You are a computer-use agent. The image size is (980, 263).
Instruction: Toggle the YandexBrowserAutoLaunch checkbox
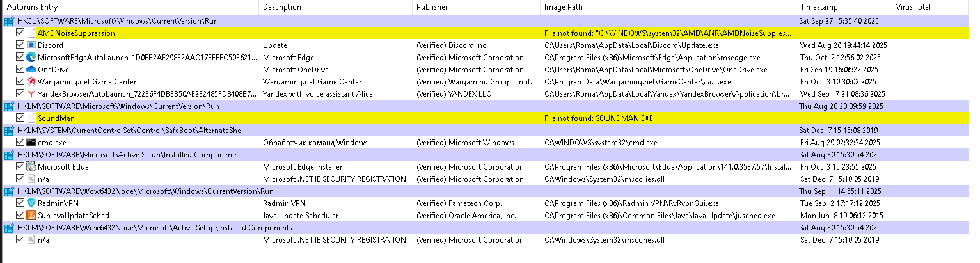click(x=20, y=94)
